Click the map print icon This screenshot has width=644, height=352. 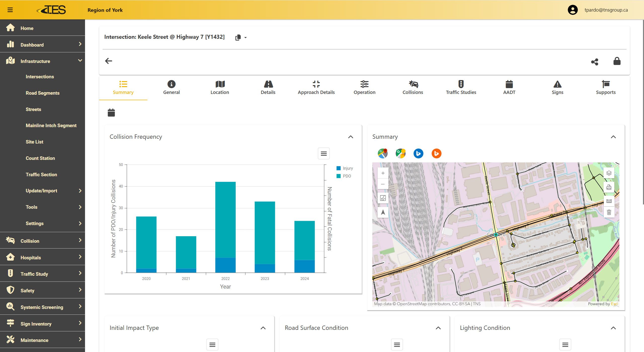[609, 187]
